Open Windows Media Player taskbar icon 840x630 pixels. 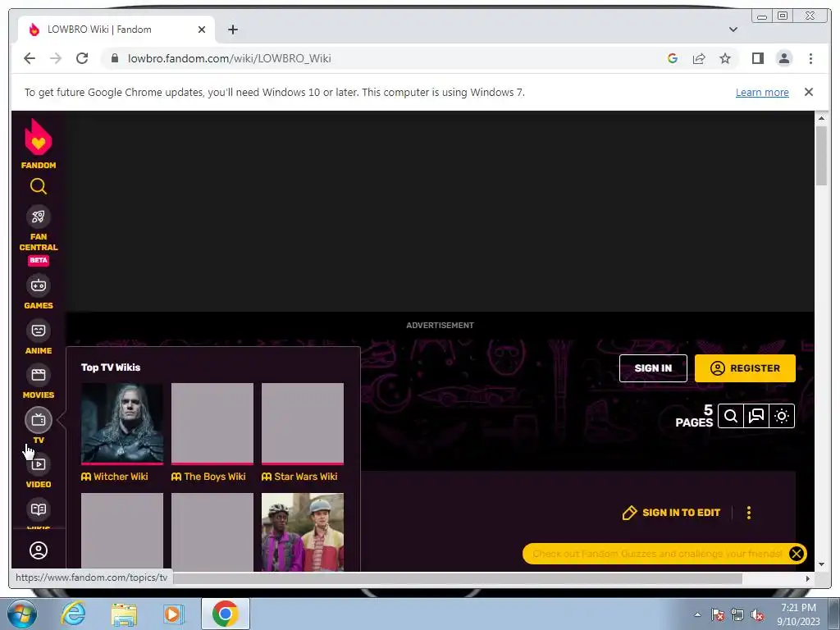tap(173, 614)
